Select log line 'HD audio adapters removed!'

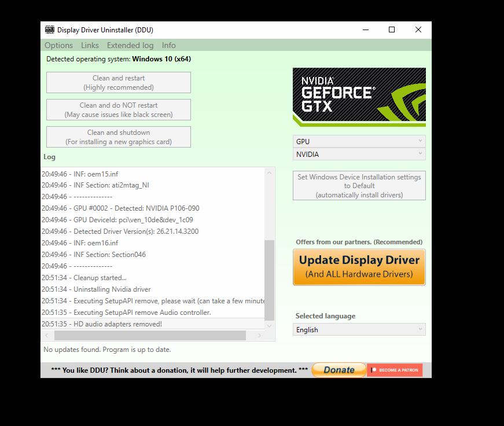(153, 324)
